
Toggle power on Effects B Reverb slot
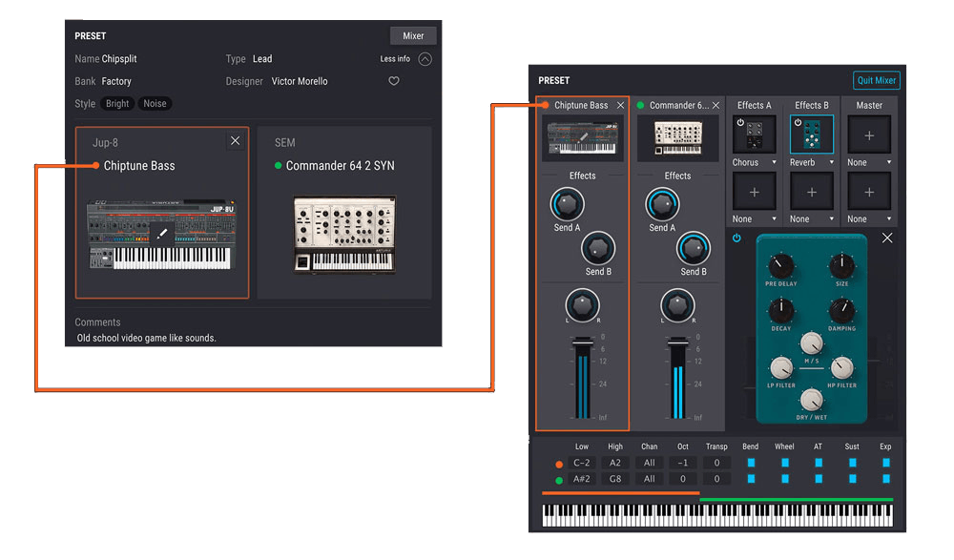798,122
